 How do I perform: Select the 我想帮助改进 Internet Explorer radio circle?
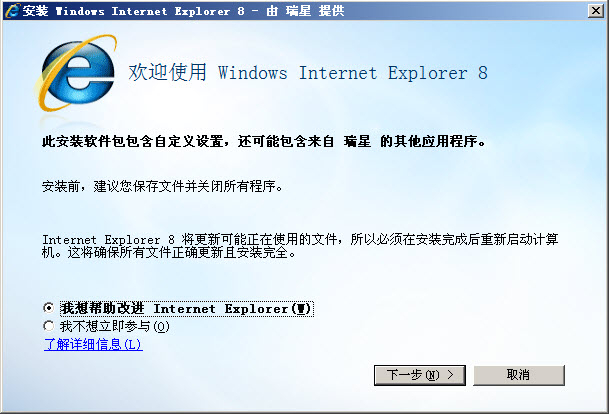49,308
